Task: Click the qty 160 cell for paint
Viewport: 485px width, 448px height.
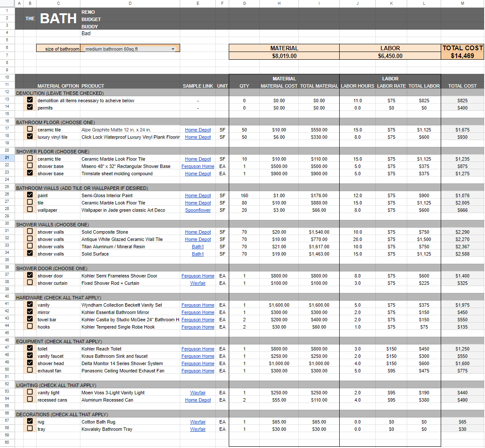Action: 244,195
